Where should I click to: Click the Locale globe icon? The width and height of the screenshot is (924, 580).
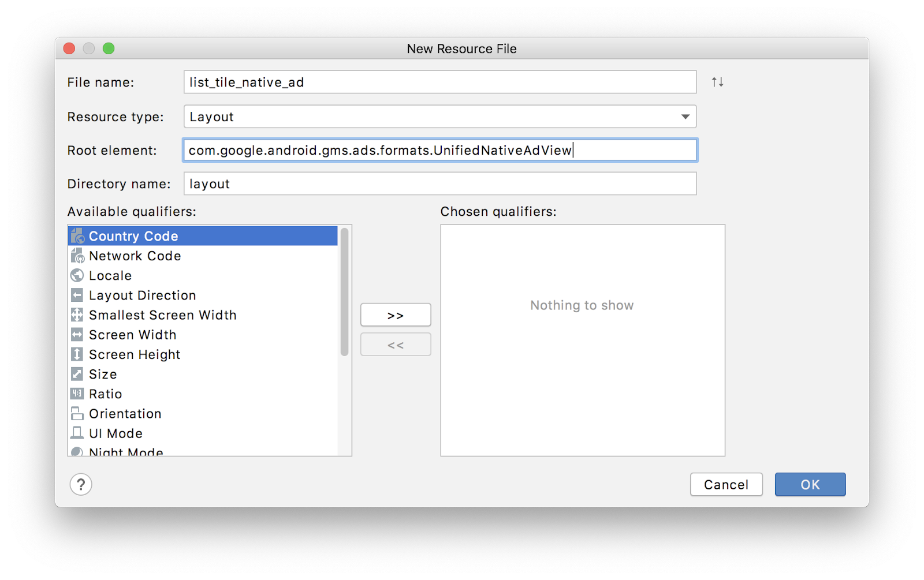77,275
